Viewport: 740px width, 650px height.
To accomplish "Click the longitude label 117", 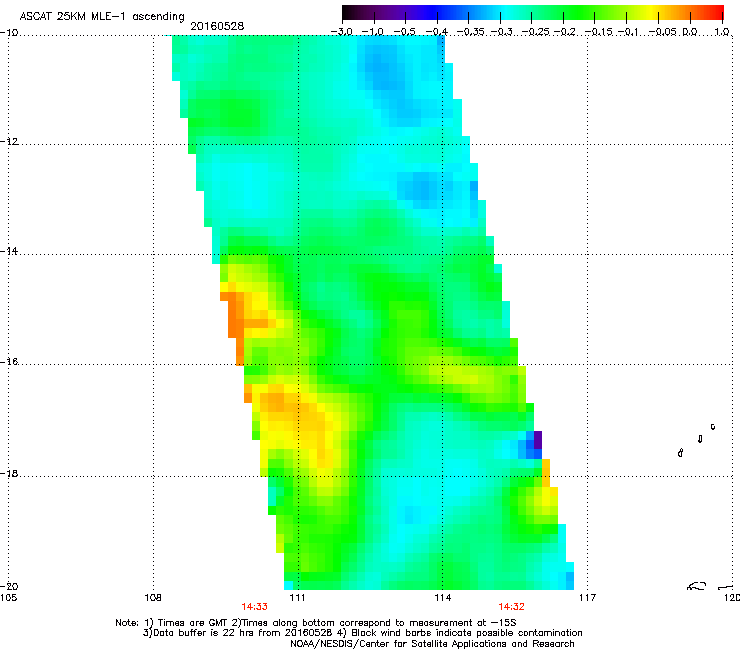I will pos(587,598).
